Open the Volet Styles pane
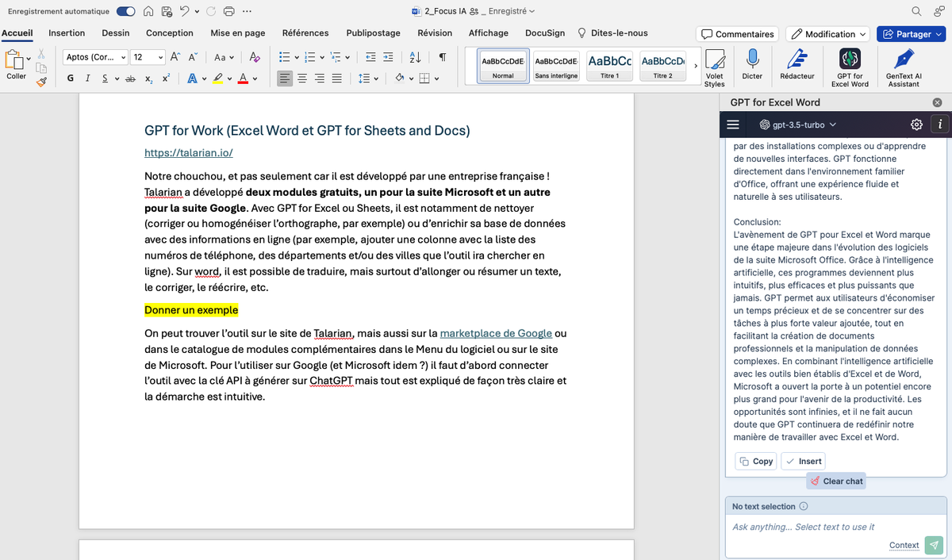Image resolution: width=952 pixels, height=560 pixels. click(714, 59)
